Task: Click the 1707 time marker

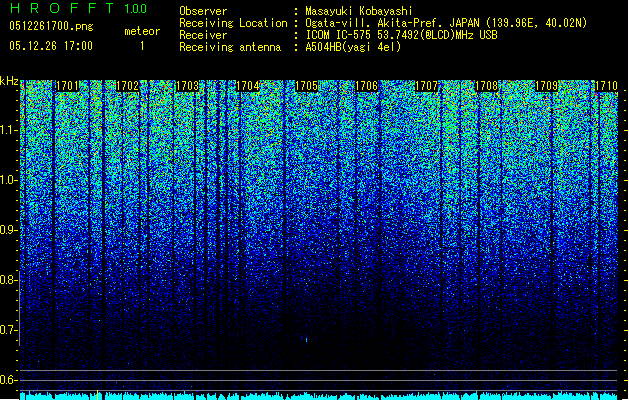Action: click(426, 86)
